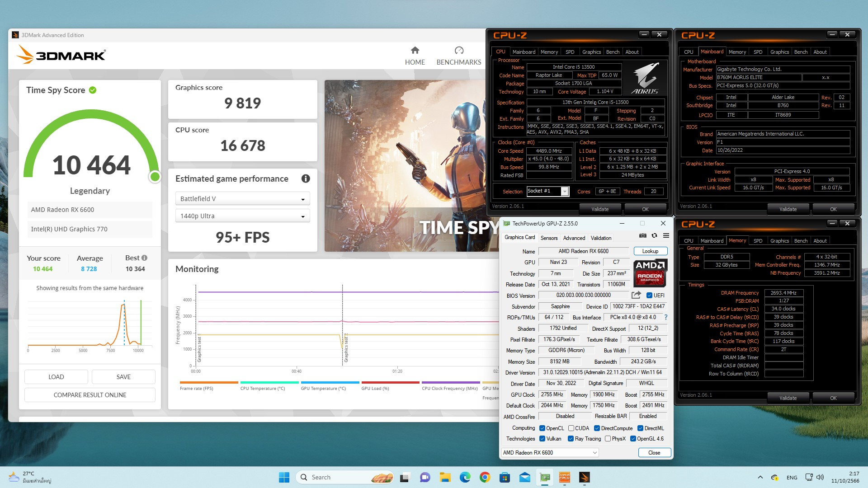The image size is (868, 488).
Task: Click the volume icon in the system tray
Action: coord(821,477)
